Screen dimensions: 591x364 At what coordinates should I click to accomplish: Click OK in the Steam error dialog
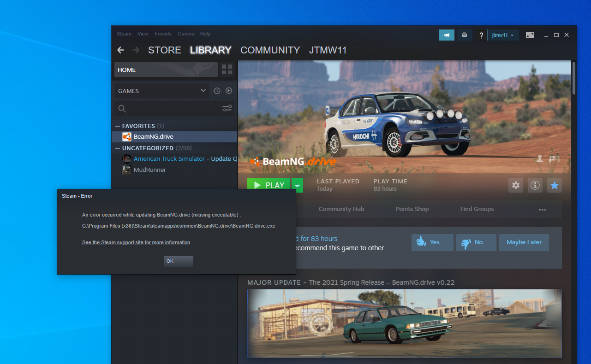[179, 261]
